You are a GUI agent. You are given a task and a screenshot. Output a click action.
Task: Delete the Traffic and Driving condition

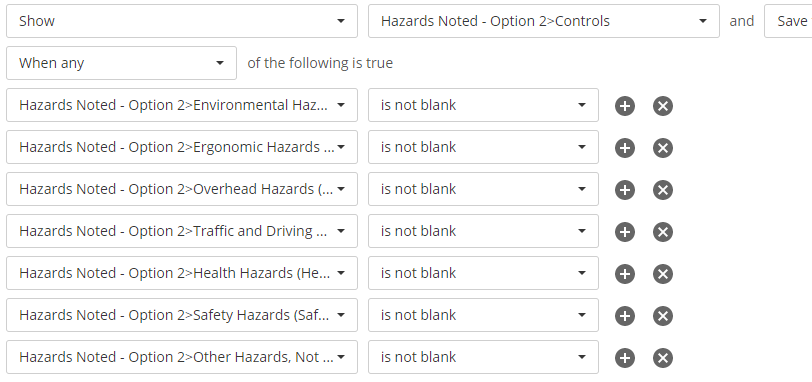(663, 232)
